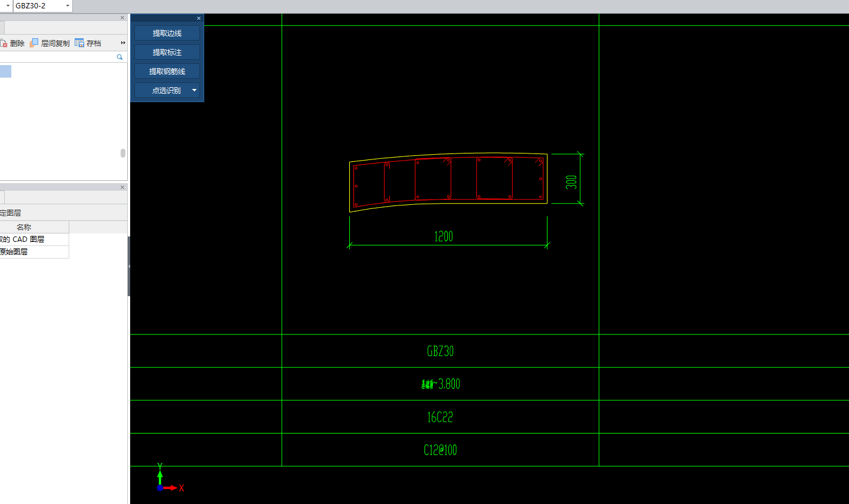
Task: Click into the component search field
Action: [58, 57]
